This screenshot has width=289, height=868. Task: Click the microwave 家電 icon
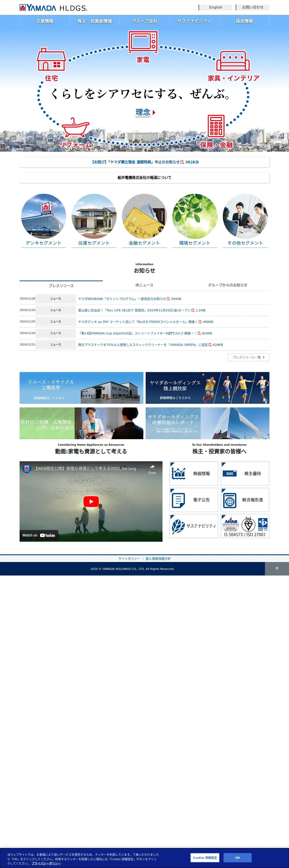click(x=143, y=42)
